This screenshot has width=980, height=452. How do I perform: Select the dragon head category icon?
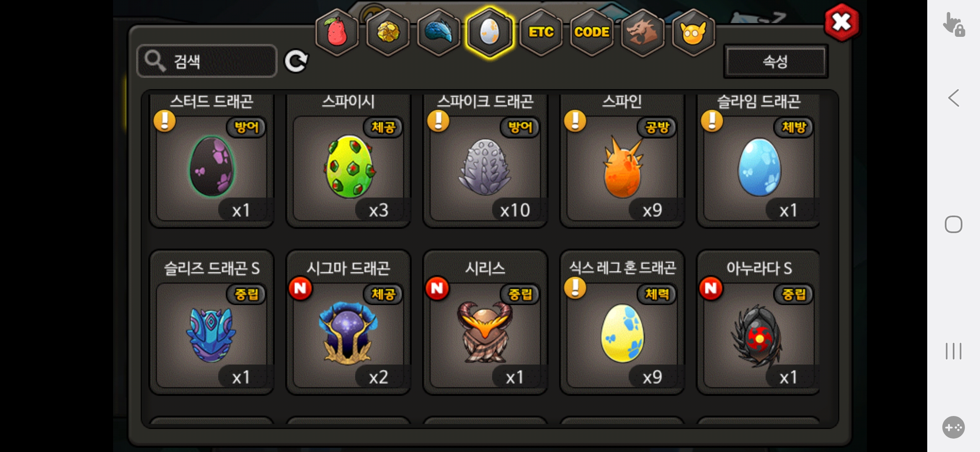(642, 32)
